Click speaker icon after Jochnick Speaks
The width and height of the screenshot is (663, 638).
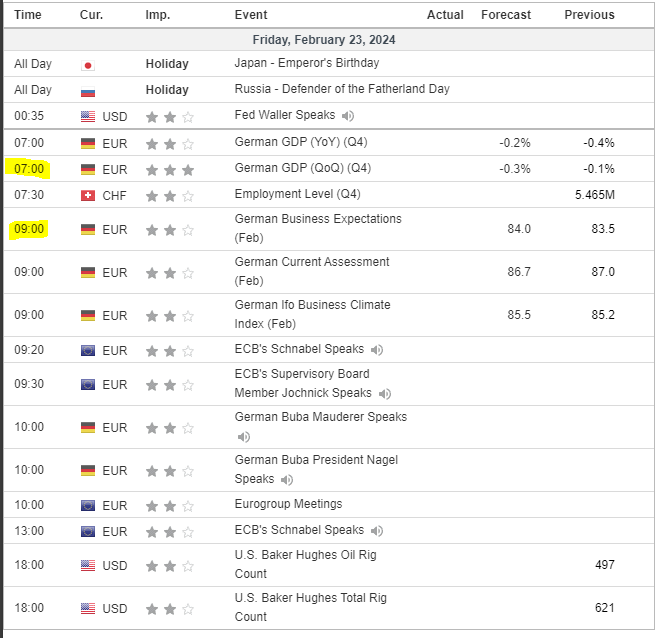[x=385, y=394]
